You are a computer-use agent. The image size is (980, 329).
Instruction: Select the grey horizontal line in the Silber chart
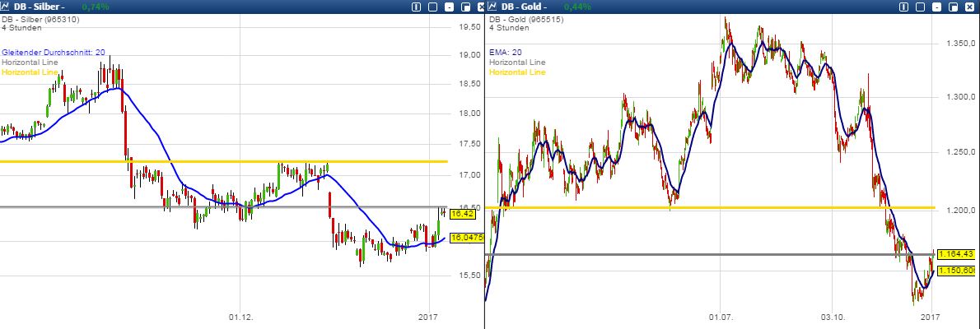coord(224,207)
